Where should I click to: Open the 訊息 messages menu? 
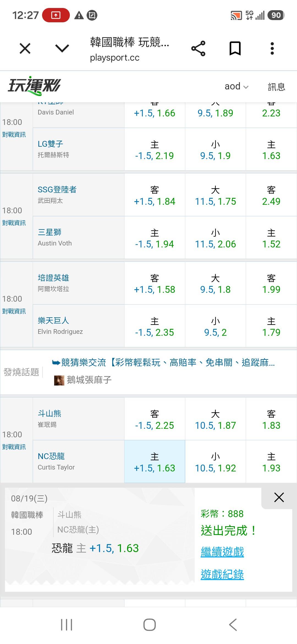(x=276, y=87)
